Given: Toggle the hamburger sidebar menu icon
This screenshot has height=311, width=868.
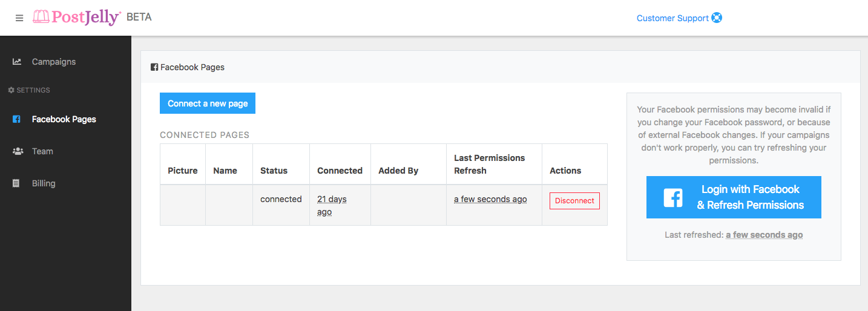Looking at the screenshot, I should pos(19,18).
